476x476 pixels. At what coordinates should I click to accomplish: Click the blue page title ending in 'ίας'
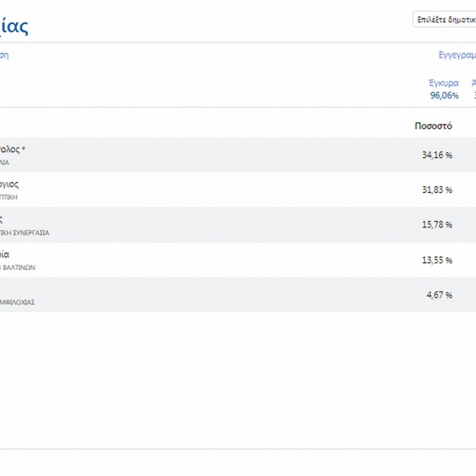coord(14,26)
